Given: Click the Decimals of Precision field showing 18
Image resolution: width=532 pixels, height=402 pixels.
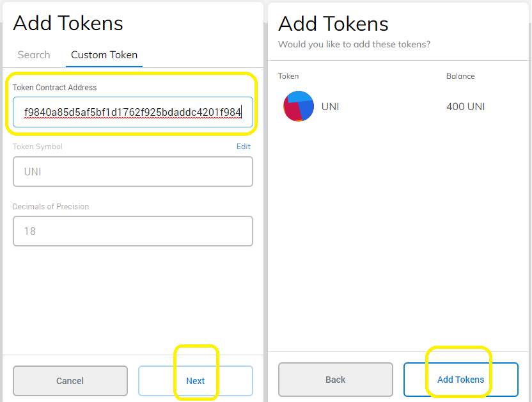Looking at the screenshot, I should click(132, 231).
